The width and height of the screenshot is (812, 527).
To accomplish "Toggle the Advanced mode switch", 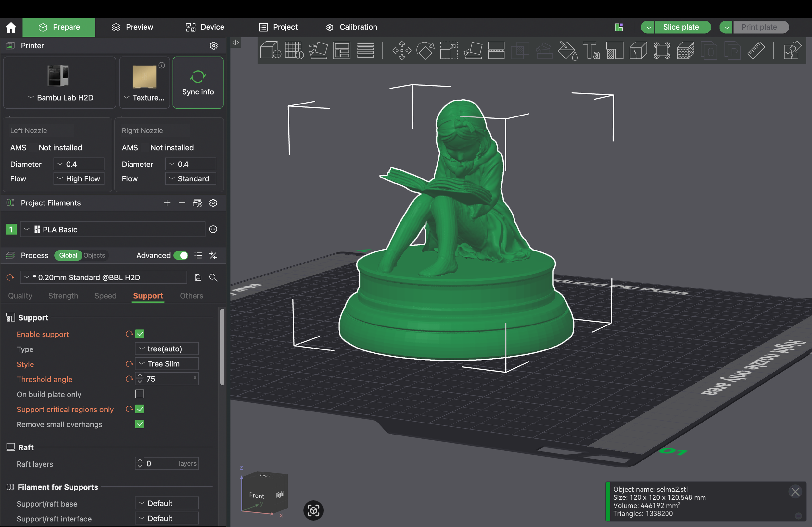I will coord(181,255).
